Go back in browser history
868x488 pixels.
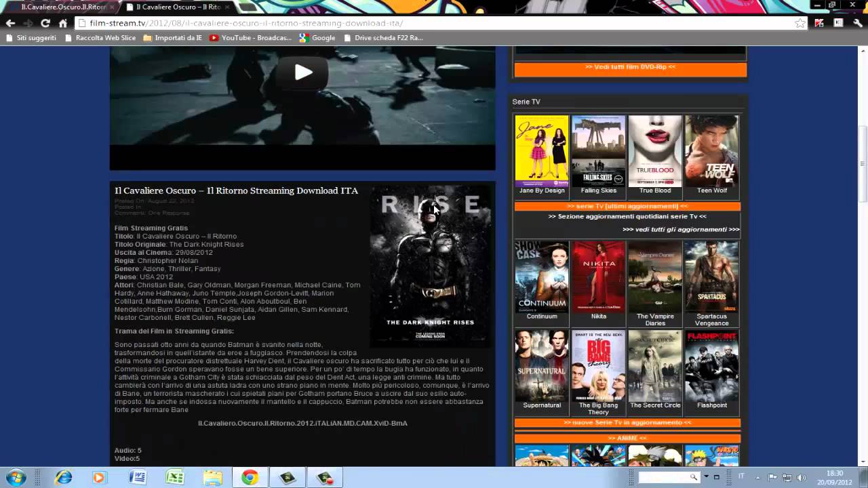point(10,23)
